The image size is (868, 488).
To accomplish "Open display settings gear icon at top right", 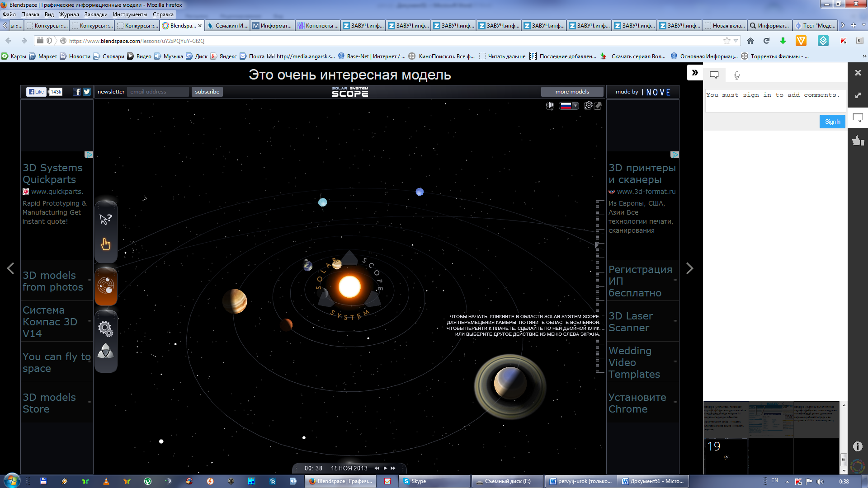I will (588, 106).
